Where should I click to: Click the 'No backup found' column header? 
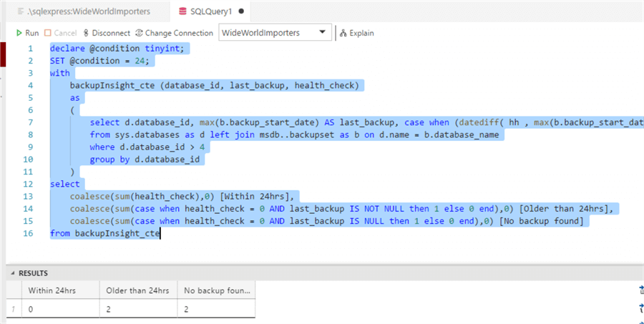point(217,290)
